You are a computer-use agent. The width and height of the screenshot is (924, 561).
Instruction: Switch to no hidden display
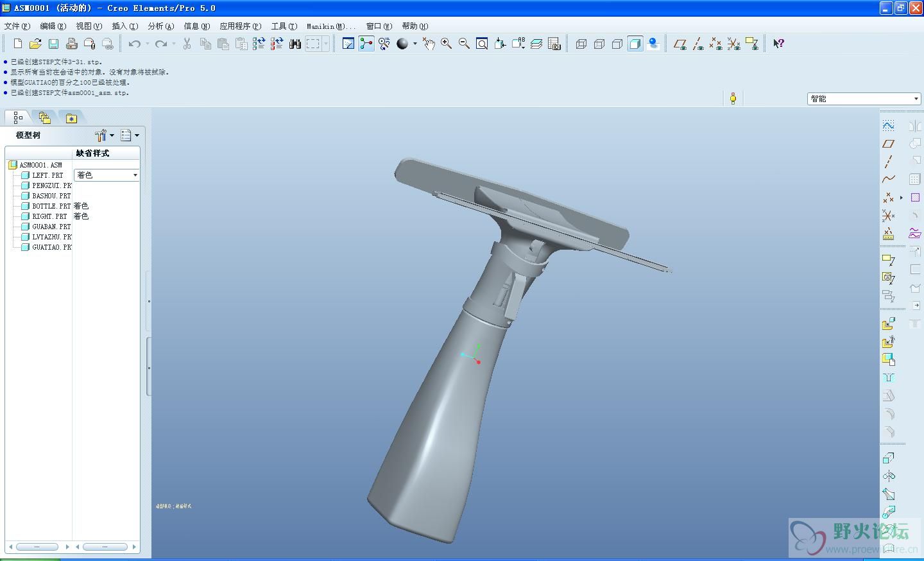click(617, 44)
